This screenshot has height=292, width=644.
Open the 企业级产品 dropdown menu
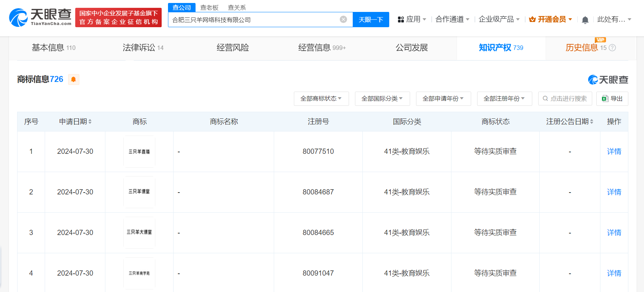pyautogui.click(x=499, y=19)
